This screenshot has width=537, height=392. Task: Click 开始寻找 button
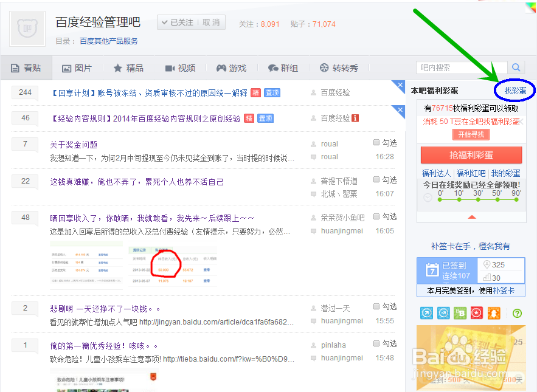pyautogui.click(x=471, y=134)
